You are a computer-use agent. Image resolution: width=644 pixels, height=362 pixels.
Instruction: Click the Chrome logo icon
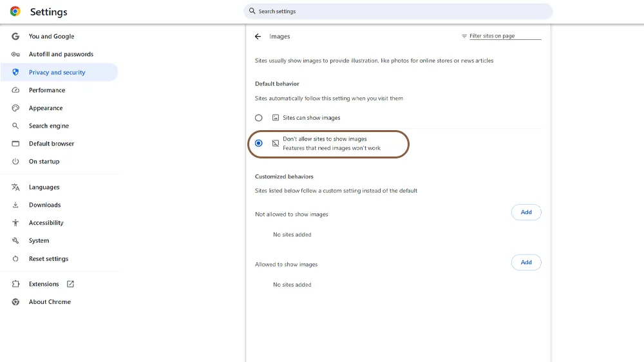15,12
